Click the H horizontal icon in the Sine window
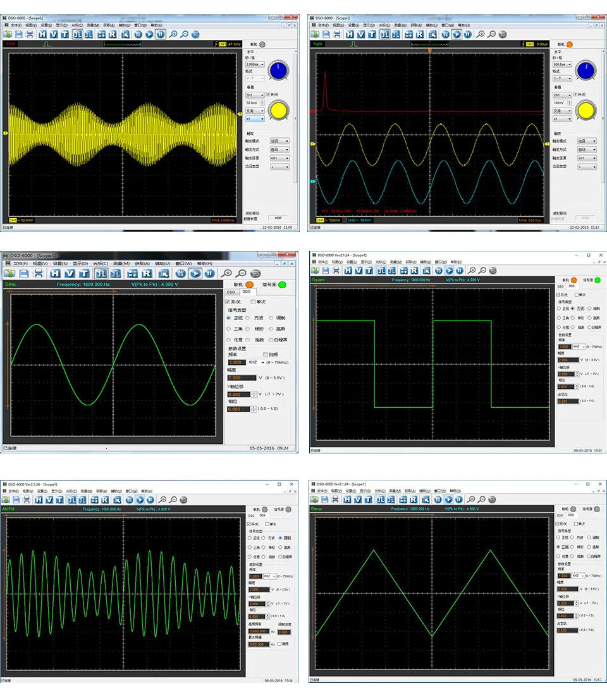Screen dimensions: 607x700 pos(55,274)
